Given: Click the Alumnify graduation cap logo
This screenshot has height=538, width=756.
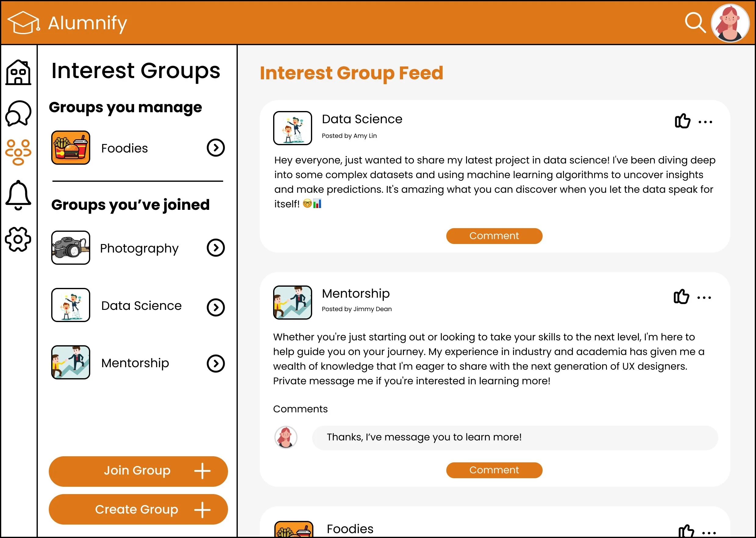Looking at the screenshot, I should coord(23,23).
